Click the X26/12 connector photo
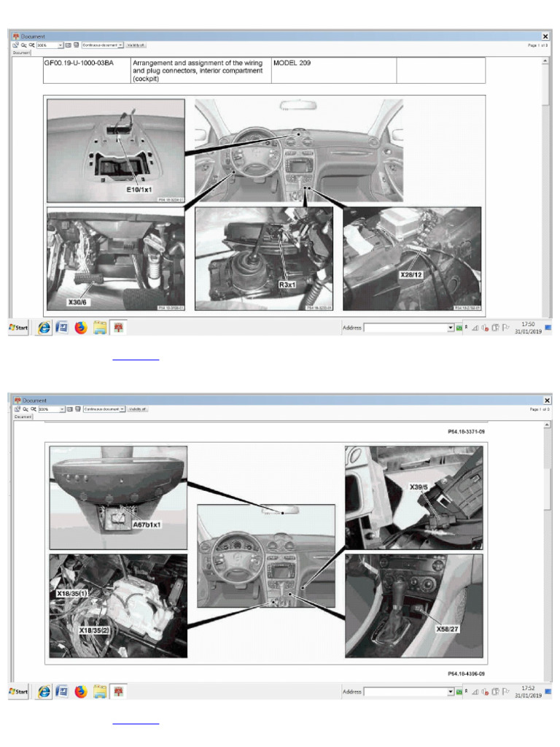560x747 pixels. (412, 259)
